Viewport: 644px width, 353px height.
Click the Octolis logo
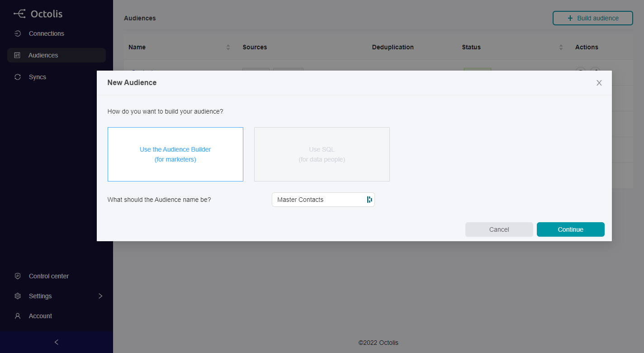[x=38, y=14]
